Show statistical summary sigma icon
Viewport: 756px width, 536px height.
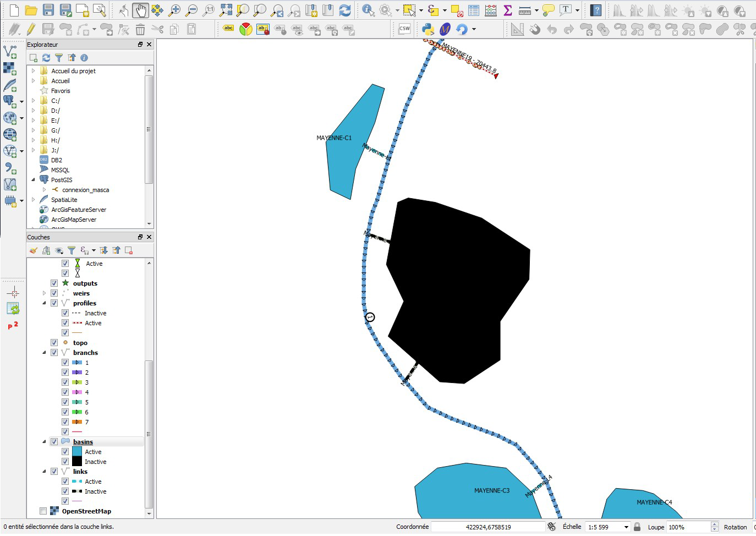508,10
